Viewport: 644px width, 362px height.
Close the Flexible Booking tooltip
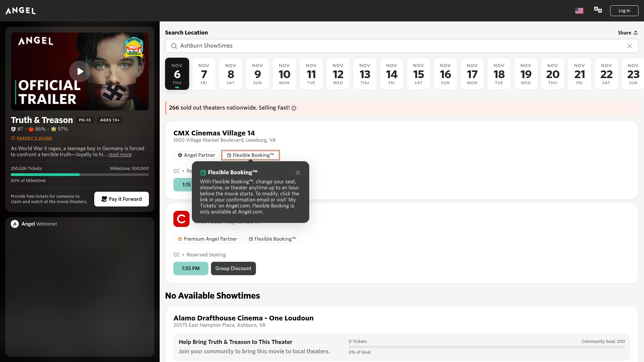tap(298, 173)
